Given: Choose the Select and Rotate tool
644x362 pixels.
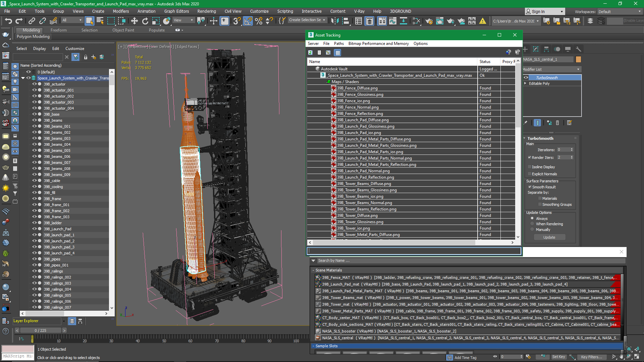Looking at the screenshot, I should [x=145, y=21].
